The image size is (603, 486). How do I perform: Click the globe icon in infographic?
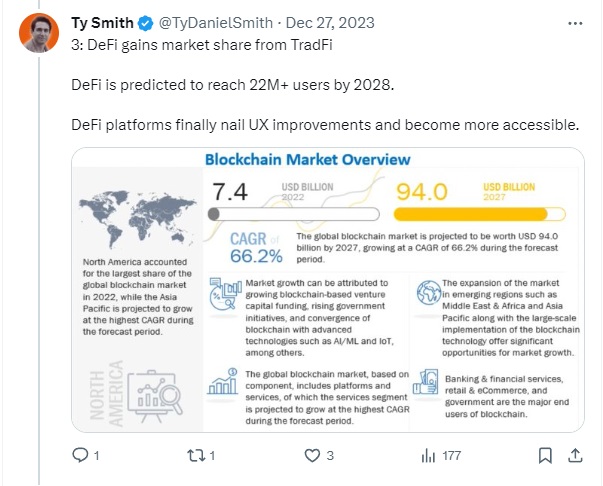tap(428, 293)
